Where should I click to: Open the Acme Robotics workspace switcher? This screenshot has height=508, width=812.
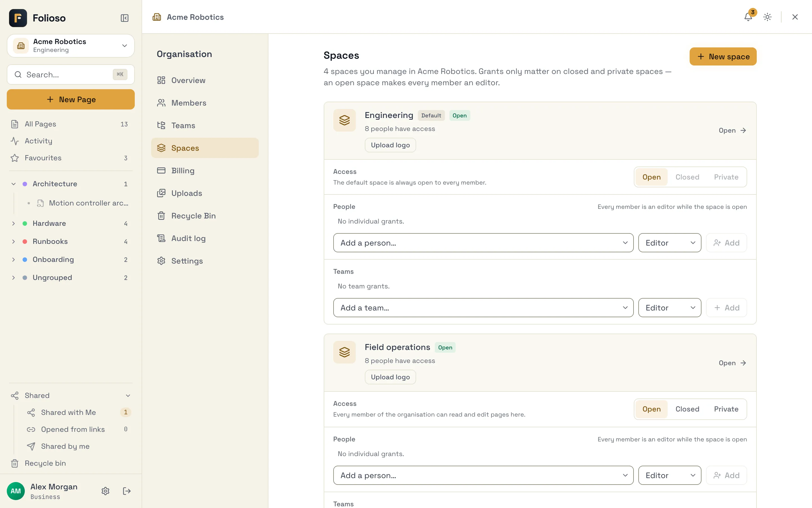click(x=71, y=46)
